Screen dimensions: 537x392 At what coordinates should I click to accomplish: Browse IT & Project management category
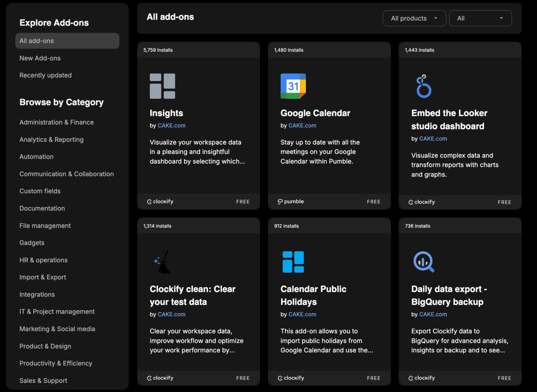[57, 312]
